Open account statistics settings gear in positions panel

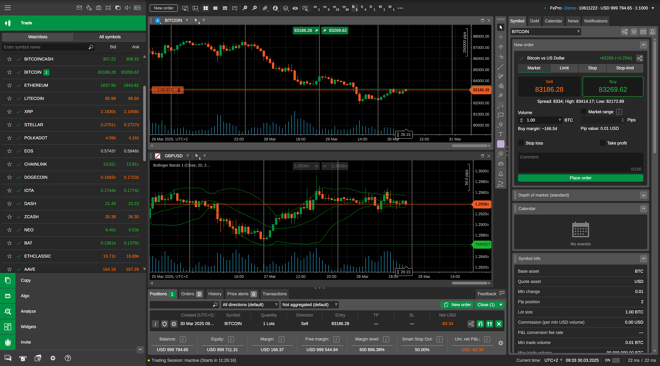pyautogui.click(x=500, y=343)
